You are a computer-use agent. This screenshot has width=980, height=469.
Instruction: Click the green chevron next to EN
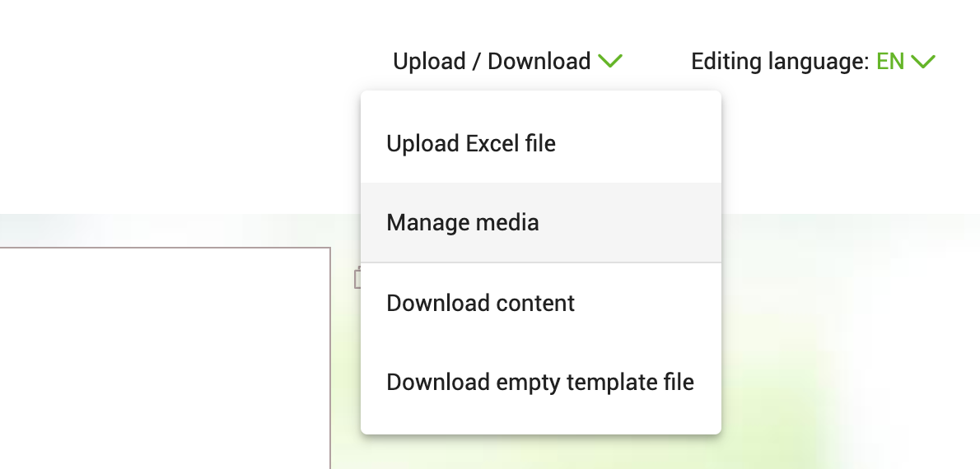[x=922, y=61]
